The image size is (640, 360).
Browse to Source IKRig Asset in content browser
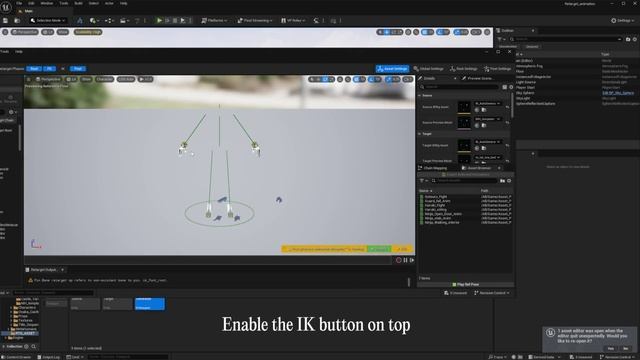tap(484, 110)
